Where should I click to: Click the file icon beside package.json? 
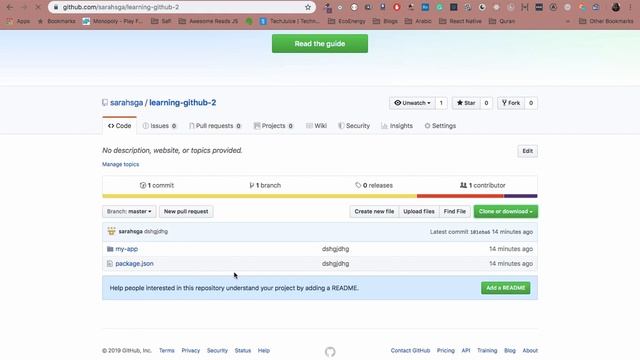pos(110,264)
